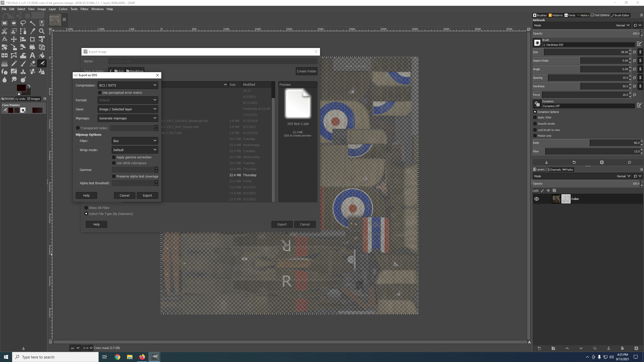Select the Move tool
Viewport: 644px width, 362px height.
pos(14,39)
